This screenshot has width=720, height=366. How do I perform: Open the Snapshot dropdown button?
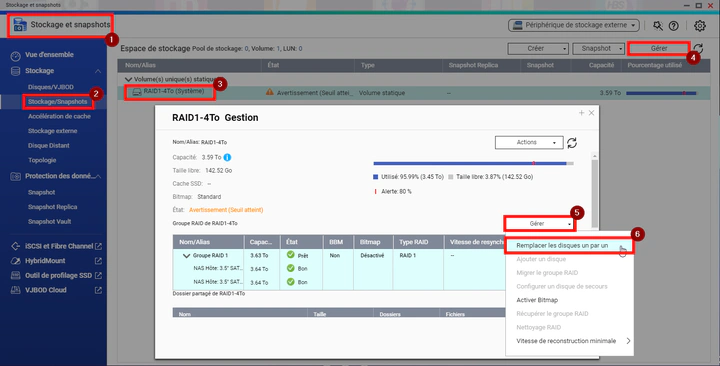598,48
